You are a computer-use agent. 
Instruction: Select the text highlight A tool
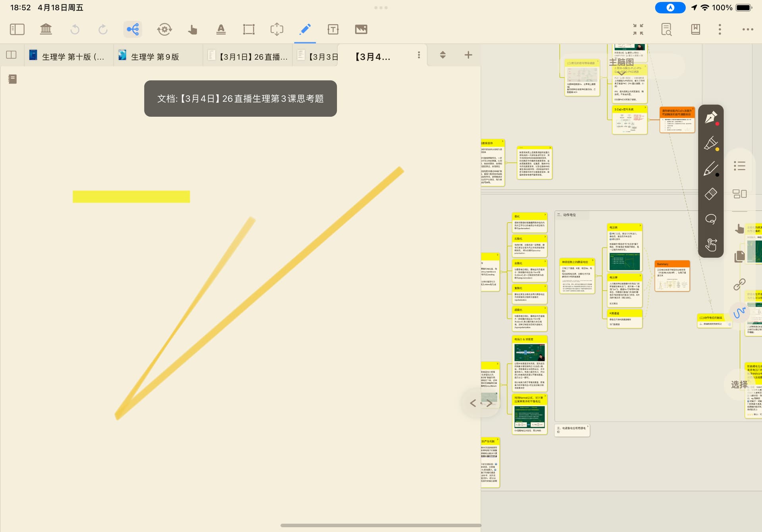point(221,29)
